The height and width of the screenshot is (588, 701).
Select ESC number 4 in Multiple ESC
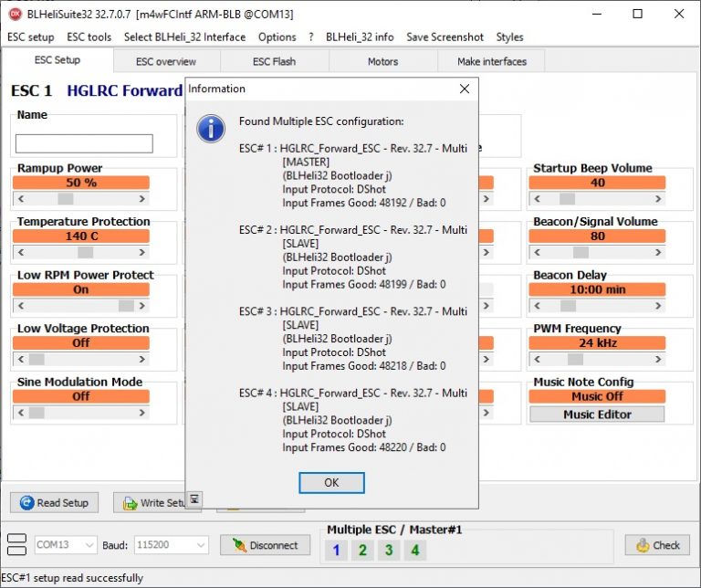pos(415,550)
